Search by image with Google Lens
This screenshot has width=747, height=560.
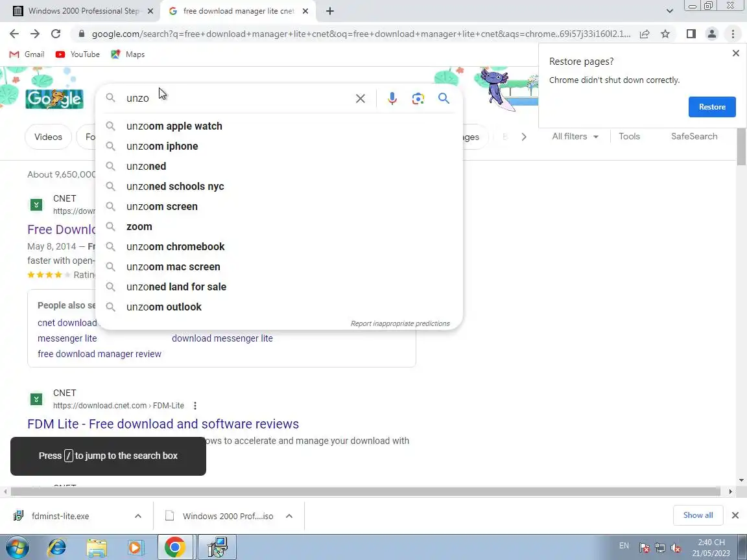point(418,99)
